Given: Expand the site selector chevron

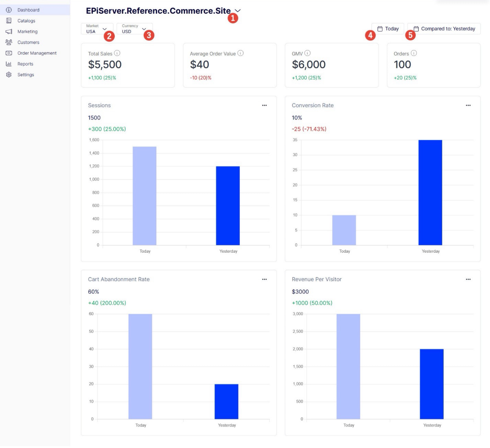Looking at the screenshot, I should click(x=238, y=11).
